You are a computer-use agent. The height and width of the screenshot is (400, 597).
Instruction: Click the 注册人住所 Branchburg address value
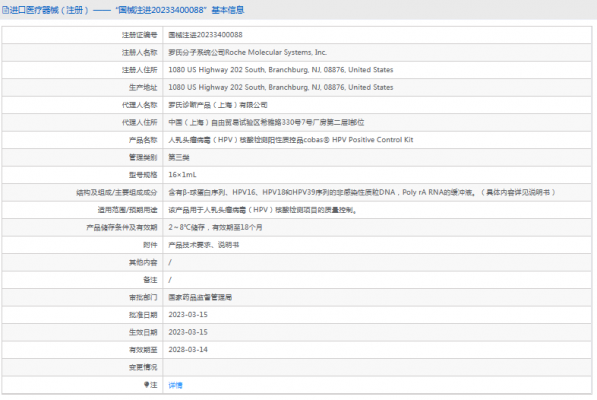[x=281, y=70]
